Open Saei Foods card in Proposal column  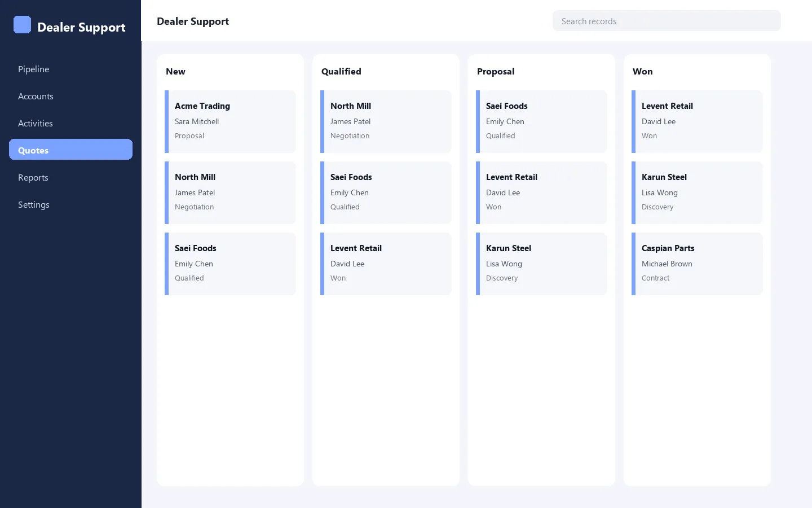tap(541, 121)
